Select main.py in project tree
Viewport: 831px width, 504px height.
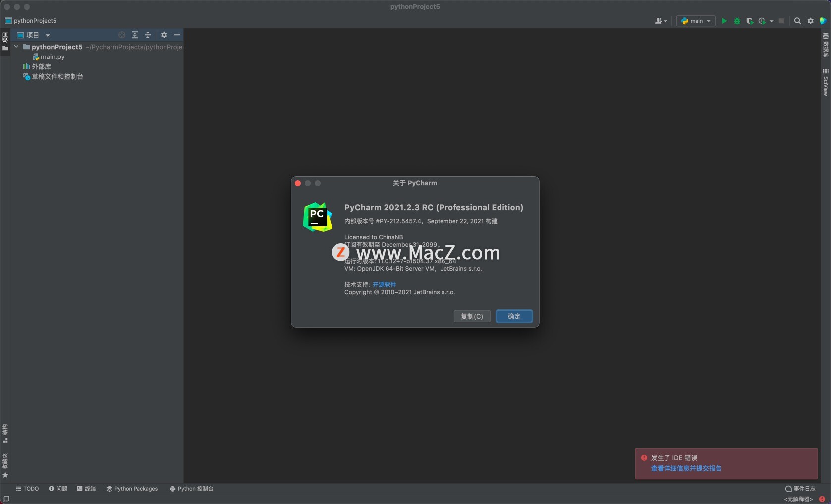coord(49,57)
